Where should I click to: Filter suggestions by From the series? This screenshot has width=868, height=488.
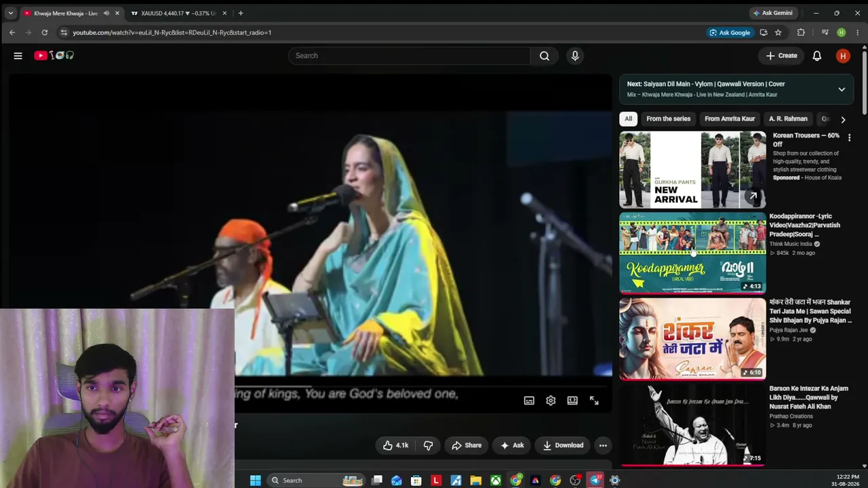pos(668,119)
